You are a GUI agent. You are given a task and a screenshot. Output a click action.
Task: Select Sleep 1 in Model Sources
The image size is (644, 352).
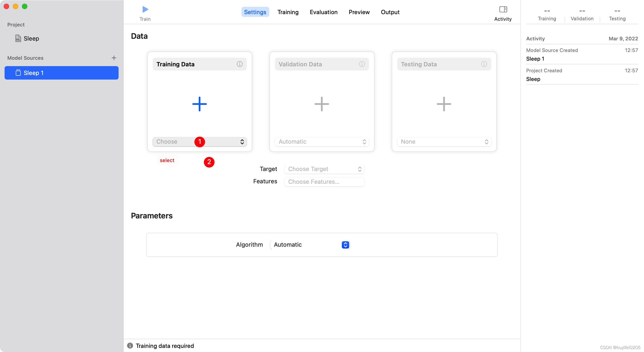click(62, 73)
